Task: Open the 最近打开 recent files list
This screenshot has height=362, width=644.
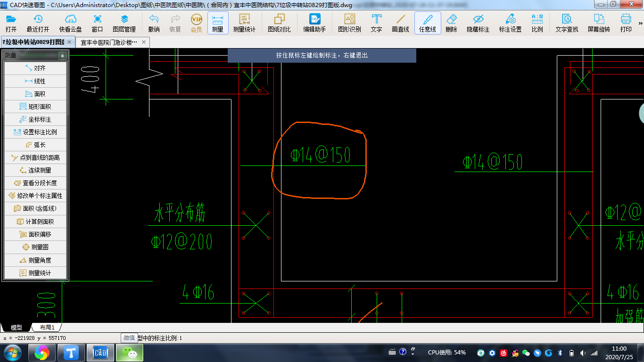Action: (38, 23)
